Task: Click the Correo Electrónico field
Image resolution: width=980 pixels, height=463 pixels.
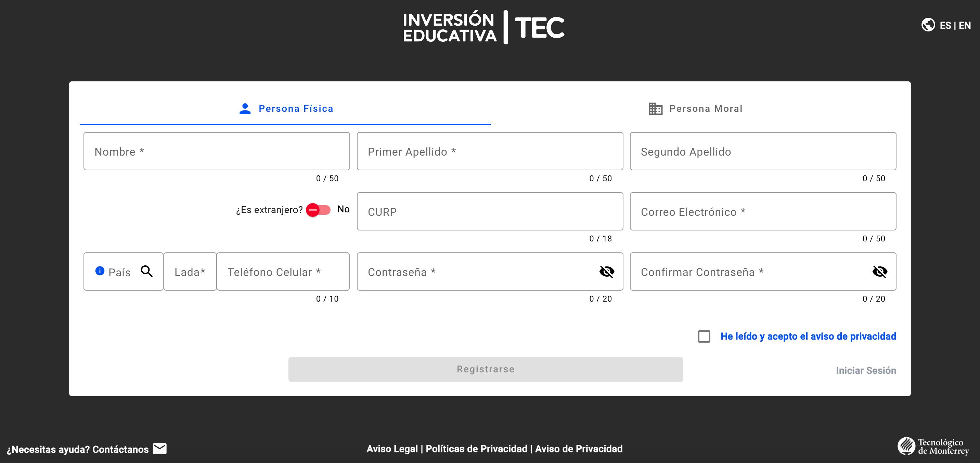Action: [763, 211]
